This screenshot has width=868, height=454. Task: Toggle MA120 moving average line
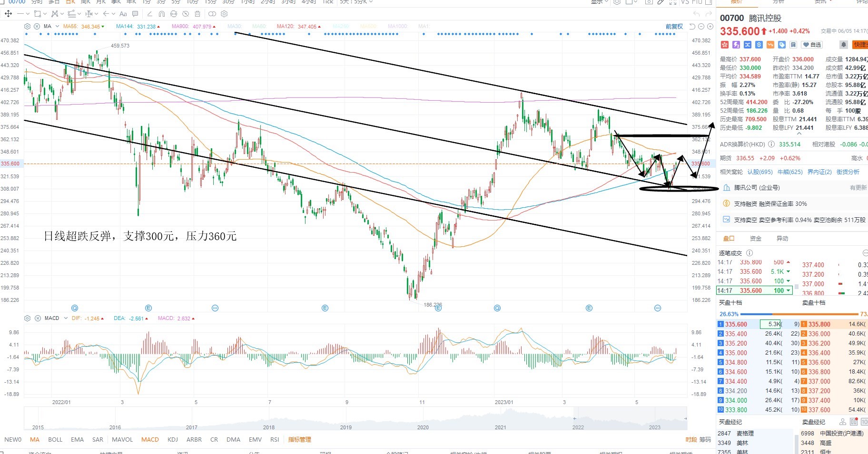[299, 27]
